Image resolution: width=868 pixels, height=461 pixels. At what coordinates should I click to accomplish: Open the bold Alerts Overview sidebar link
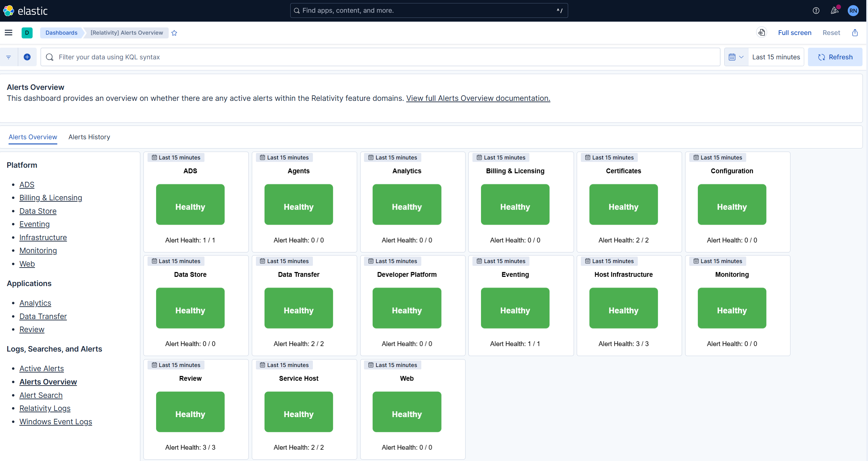pos(48,382)
